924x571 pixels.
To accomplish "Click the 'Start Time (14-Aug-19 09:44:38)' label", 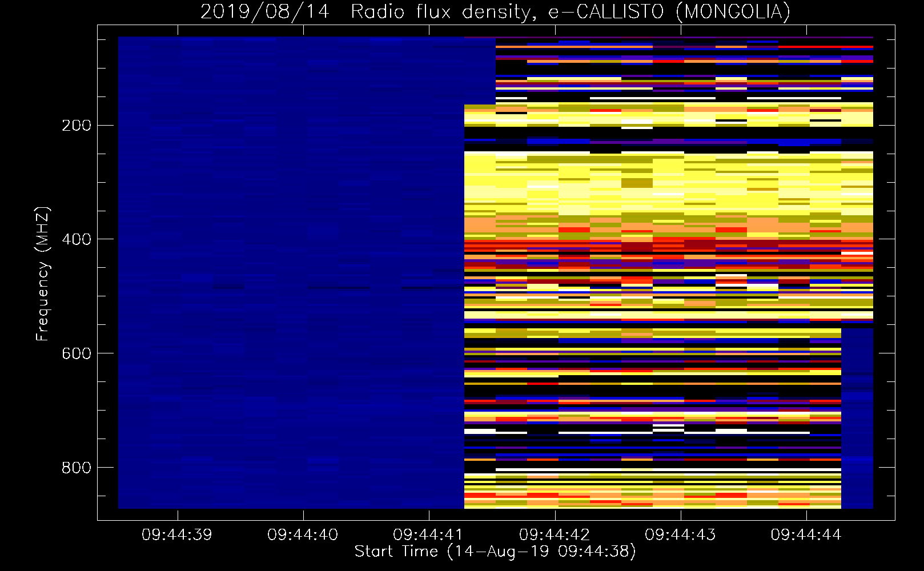I will 495,552.
